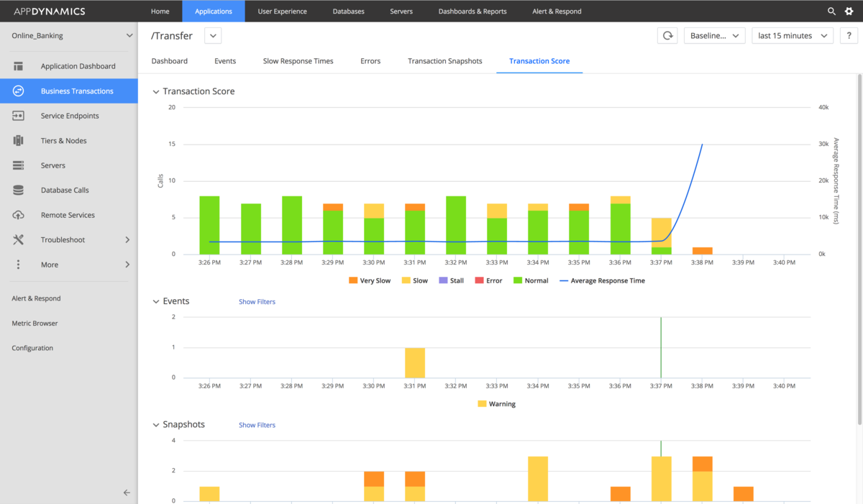Toggle the Slow legend series
The image size is (863, 504).
coord(414,280)
